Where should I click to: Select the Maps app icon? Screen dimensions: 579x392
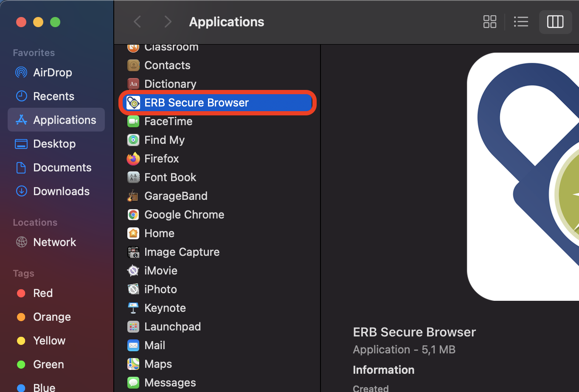click(x=133, y=364)
